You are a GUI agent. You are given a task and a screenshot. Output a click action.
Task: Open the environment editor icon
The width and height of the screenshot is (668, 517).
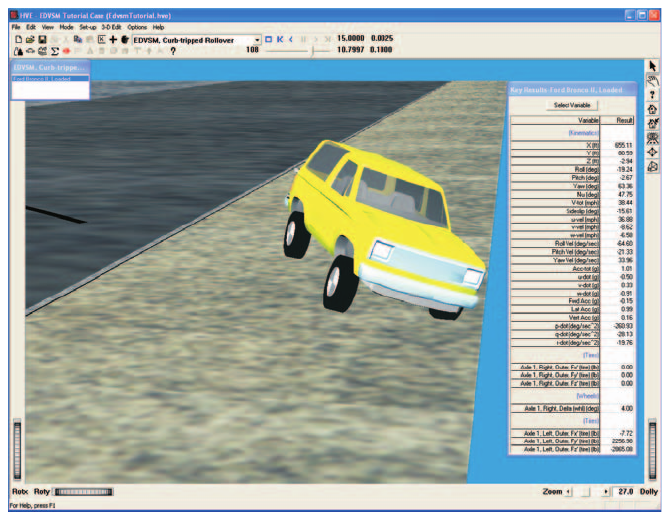point(42,51)
